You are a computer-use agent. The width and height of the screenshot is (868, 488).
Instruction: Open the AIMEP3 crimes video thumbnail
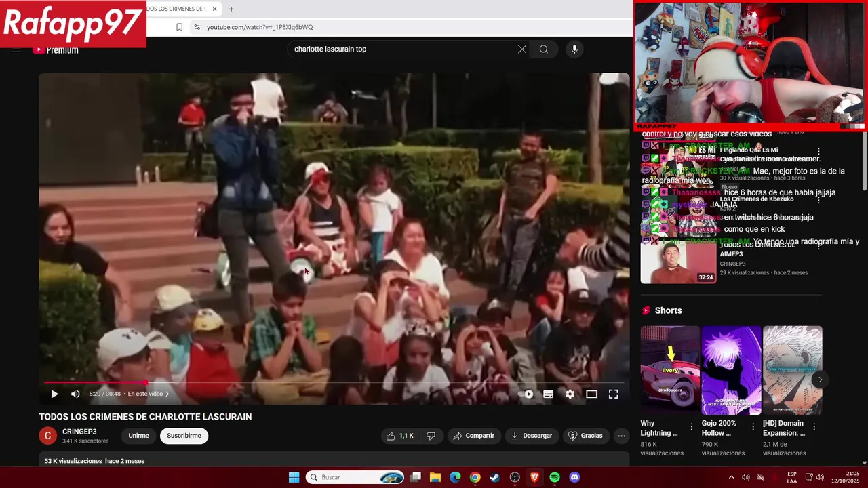678,262
